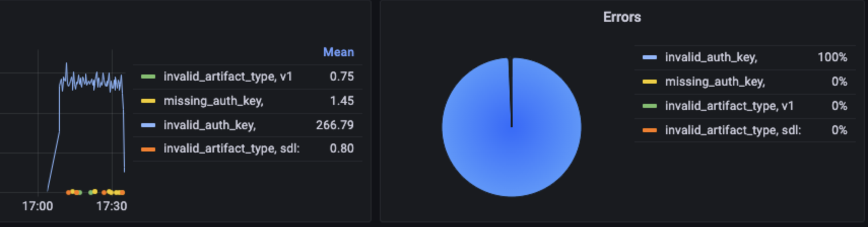Open the Errors panel title menu
The image size is (868, 227).
[622, 17]
